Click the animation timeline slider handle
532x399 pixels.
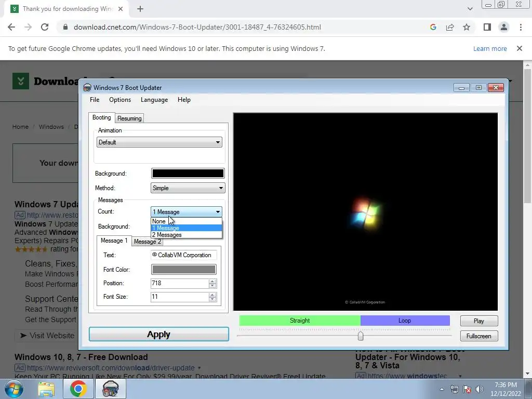[x=361, y=336]
